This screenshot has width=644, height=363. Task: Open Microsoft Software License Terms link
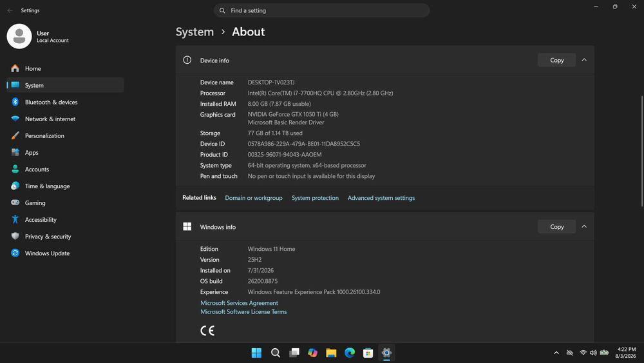tap(243, 311)
